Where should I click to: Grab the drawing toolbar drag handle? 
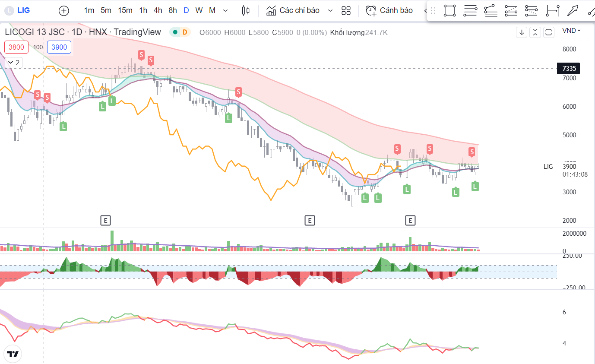click(434, 11)
